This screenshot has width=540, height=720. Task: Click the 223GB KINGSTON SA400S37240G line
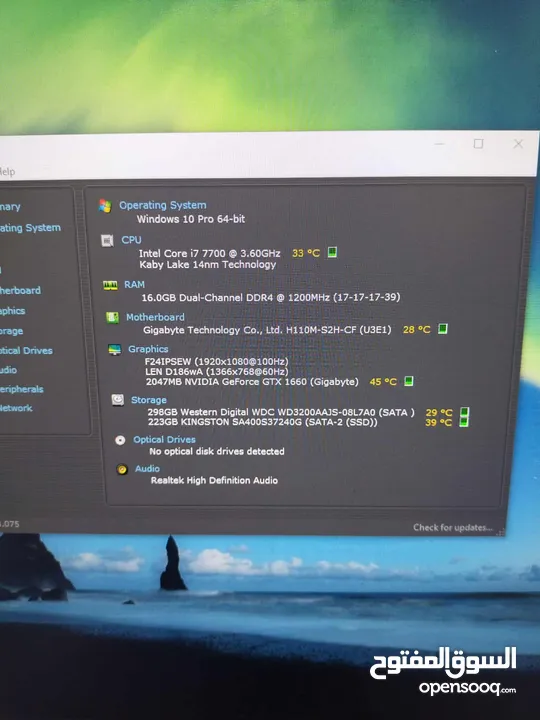pos(263,422)
